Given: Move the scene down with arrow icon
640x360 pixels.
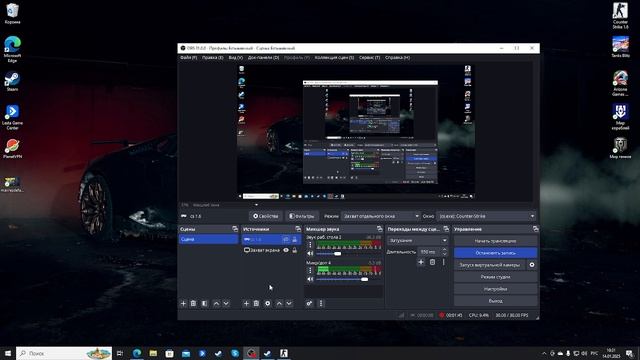Looking at the screenshot, I should click(x=226, y=303).
